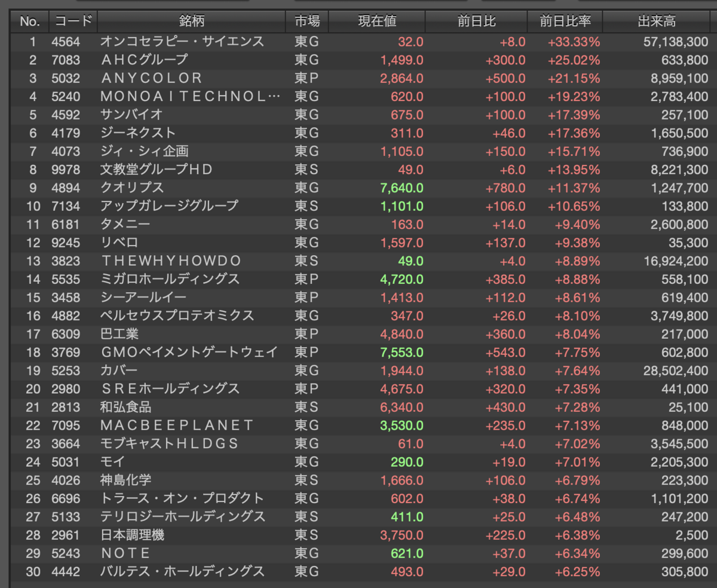The width and height of the screenshot is (717, 588).
Task: Select ＭＡＣＢＥＥＰＬＡＮＥＴ stock name
Action: tap(177, 425)
